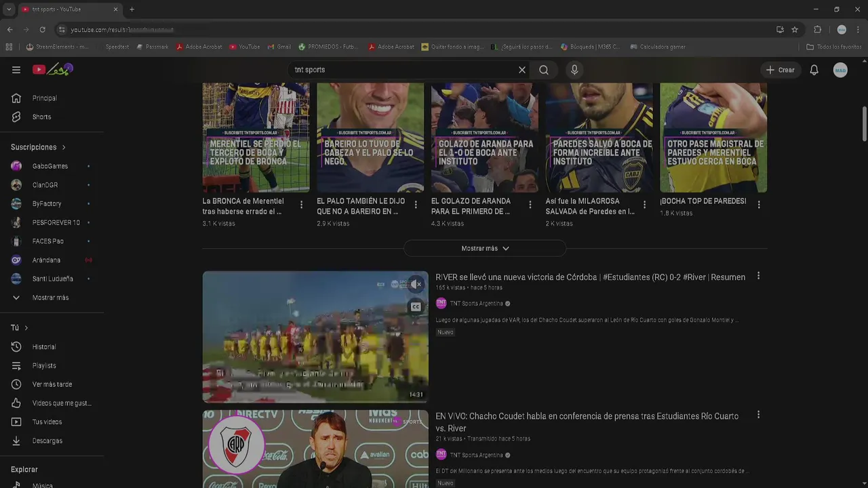Image resolution: width=868 pixels, height=488 pixels.
Task: Open options menu for River resumen video
Action: [x=758, y=276]
